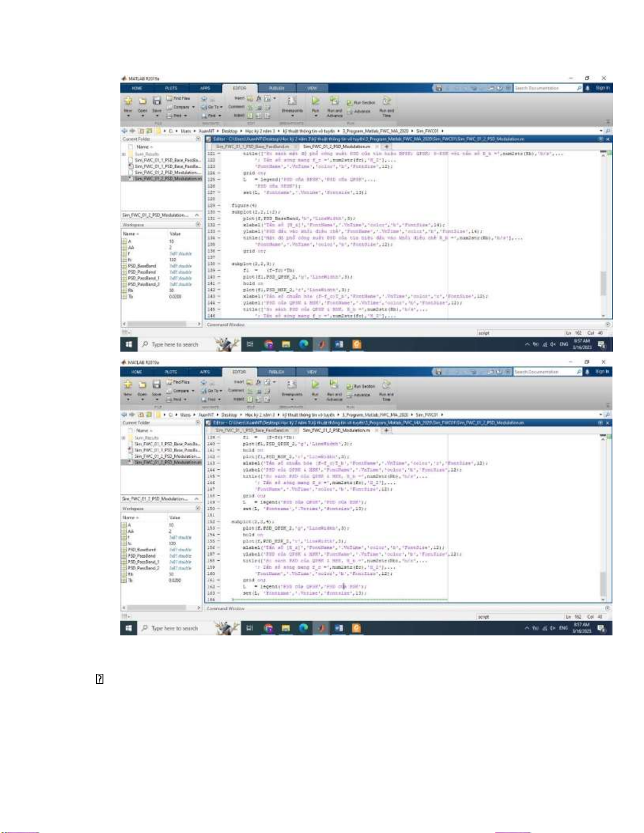Screen dimensions: 644x833
Task: Click the New file icon in bottom MATLAB window
Action: coord(128,385)
